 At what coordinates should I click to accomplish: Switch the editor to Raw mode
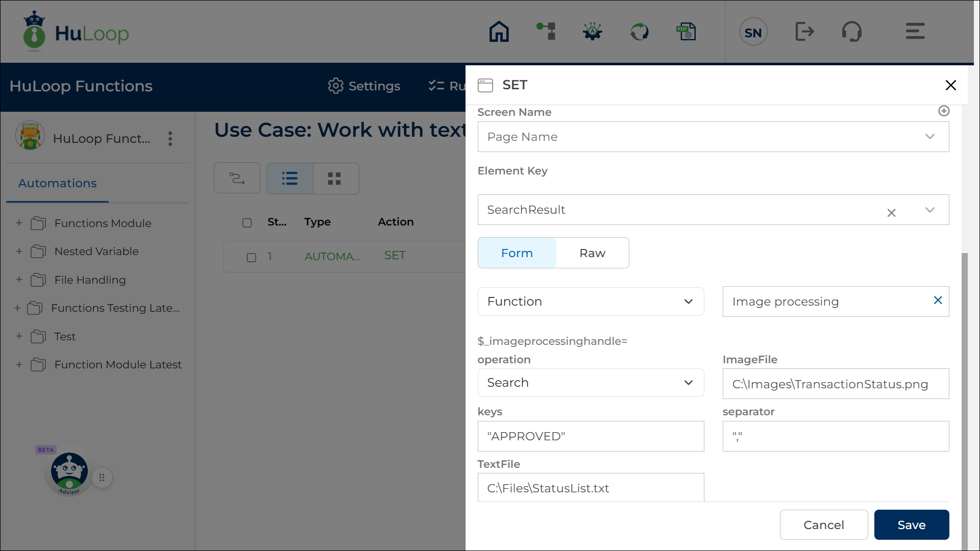click(592, 253)
